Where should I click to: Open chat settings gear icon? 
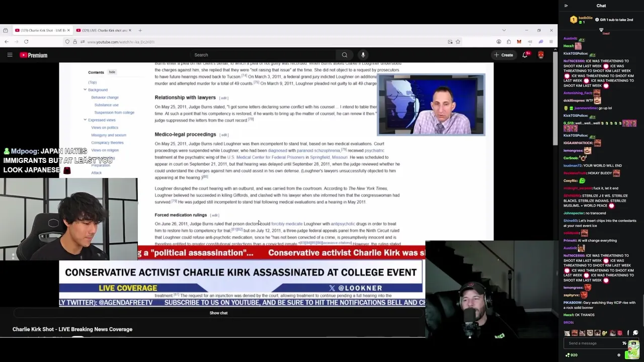click(619, 355)
